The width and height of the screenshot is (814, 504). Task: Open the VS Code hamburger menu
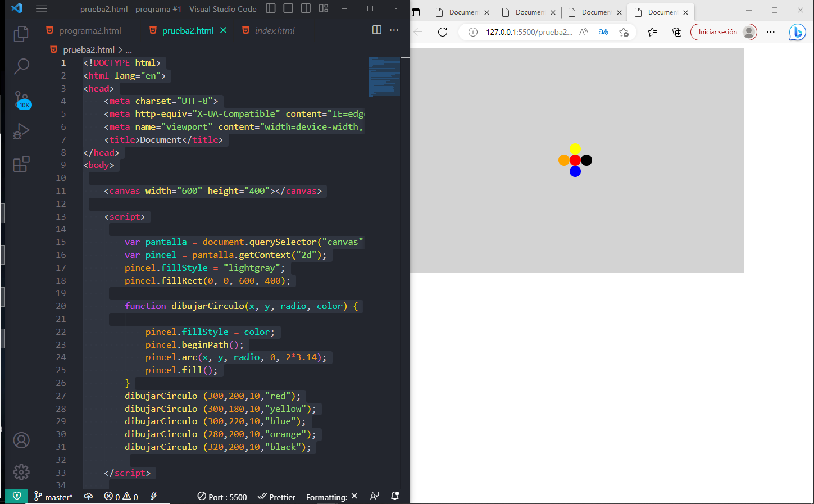[42, 8]
